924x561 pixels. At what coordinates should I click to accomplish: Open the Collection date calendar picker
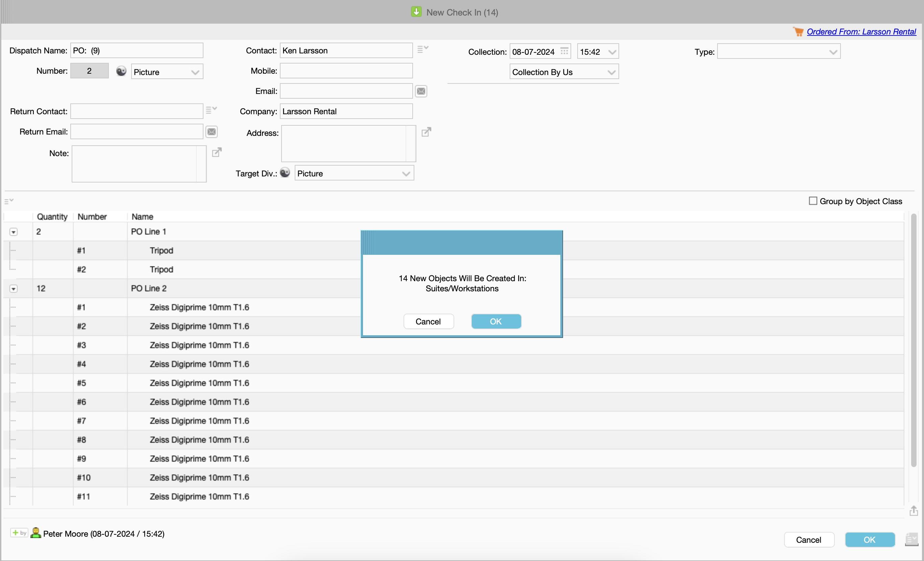tap(564, 51)
